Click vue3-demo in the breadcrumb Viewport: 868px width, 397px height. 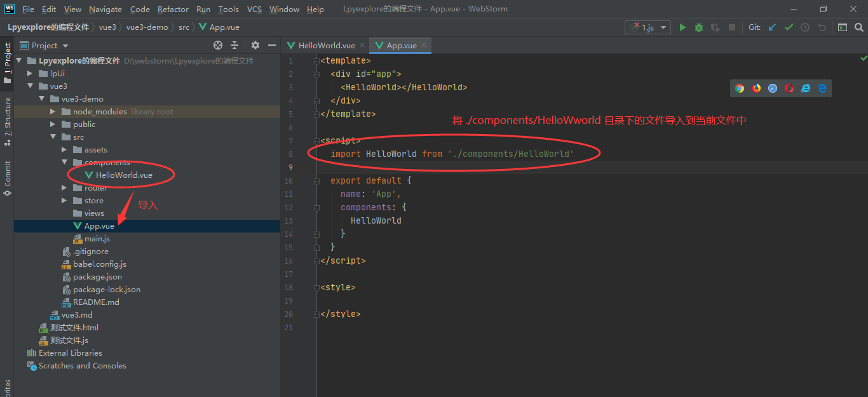pyautogui.click(x=147, y=27)
